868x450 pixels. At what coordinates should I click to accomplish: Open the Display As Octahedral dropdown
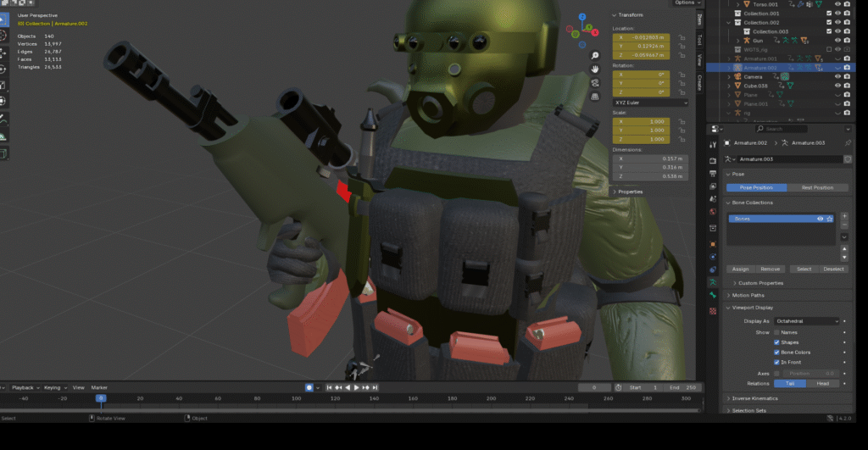pyautogui.click(x=807, y=321)
